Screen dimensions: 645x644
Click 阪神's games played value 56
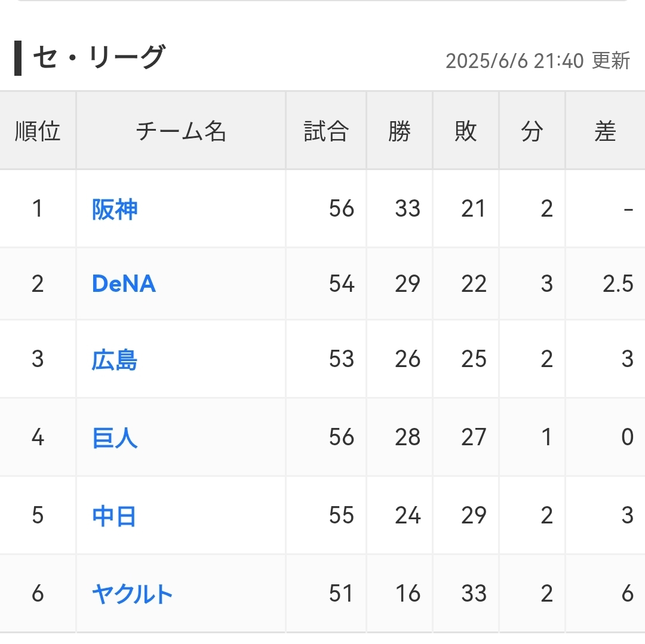click(342, 209)
